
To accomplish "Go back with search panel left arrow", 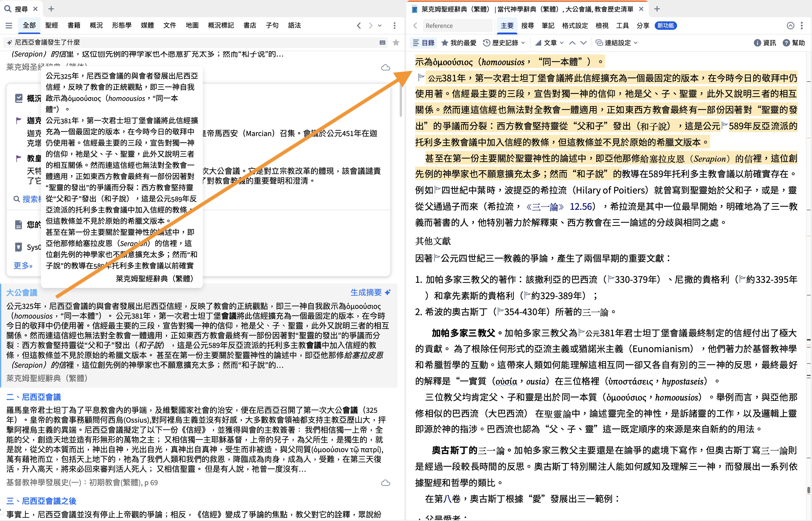I will [359, 25].
